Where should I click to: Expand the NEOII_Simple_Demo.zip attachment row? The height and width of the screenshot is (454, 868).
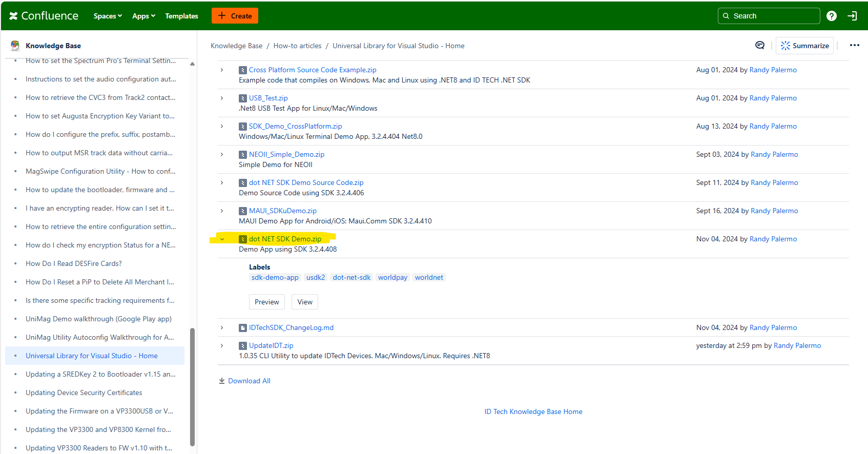tap(222, 154)
